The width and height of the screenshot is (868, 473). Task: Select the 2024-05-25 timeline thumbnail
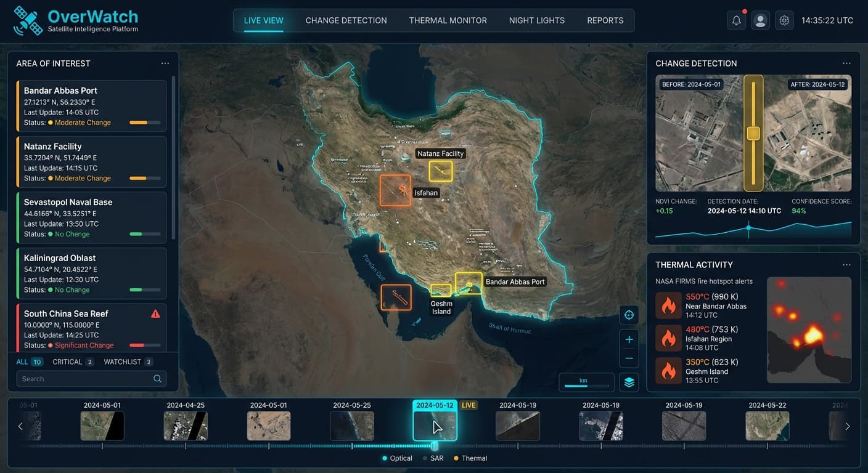click(351, 426)
